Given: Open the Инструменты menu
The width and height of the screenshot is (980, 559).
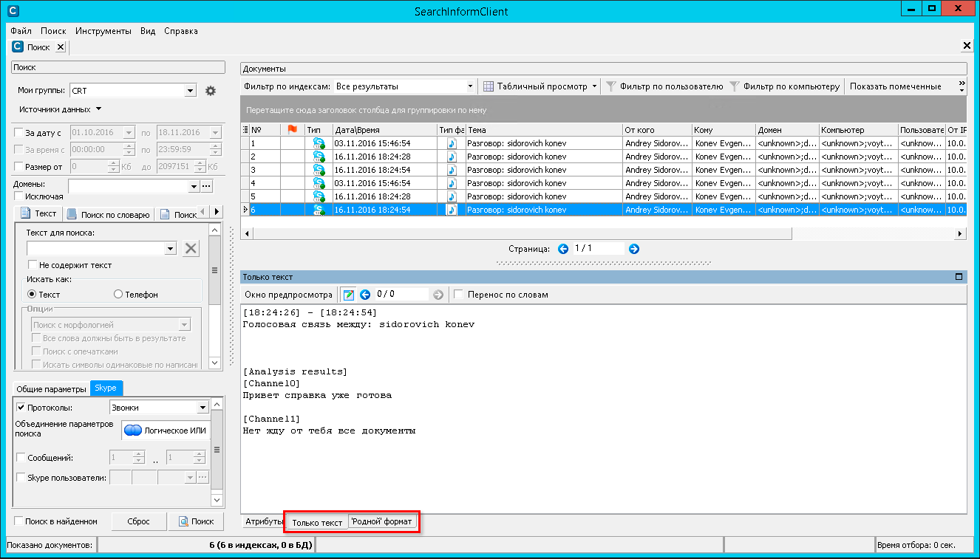Looking at the screenshot, I should point(103,31).
